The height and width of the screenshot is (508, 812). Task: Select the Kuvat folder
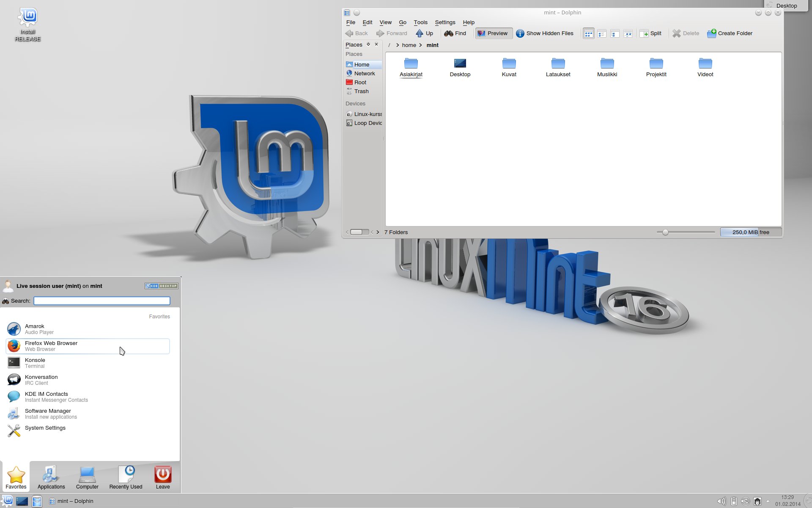(x=509, y=68)
